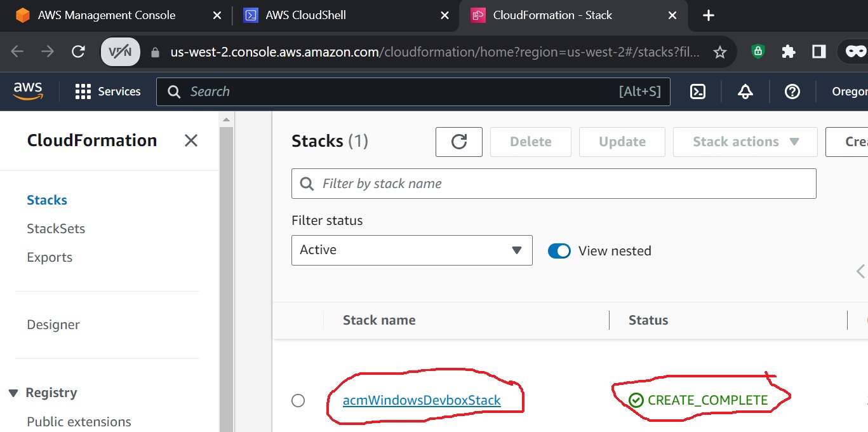Open StackSets in side navigation
This screenshot has width=868, height=432.
[56, 229]
